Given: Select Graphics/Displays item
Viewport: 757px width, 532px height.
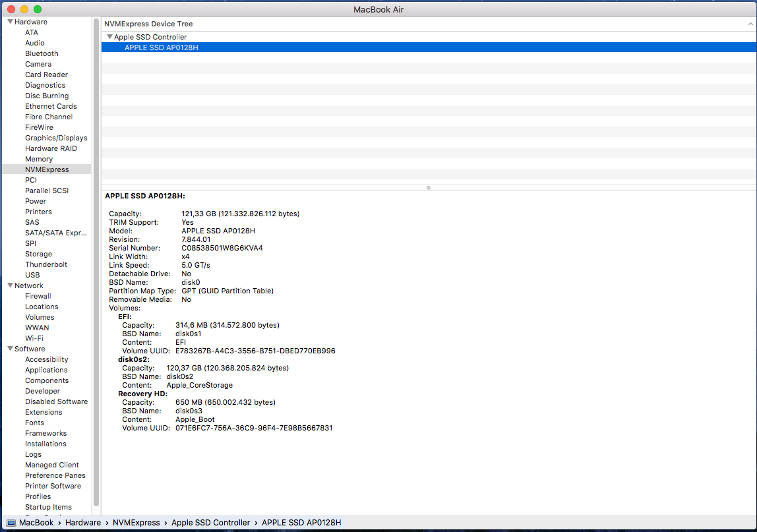Looking at the screenshot, I should (x=56, y=138).
